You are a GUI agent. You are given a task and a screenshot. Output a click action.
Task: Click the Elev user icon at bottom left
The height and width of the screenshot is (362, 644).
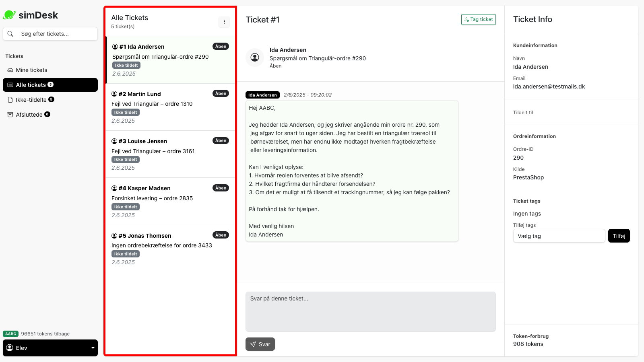coord(10,348)
